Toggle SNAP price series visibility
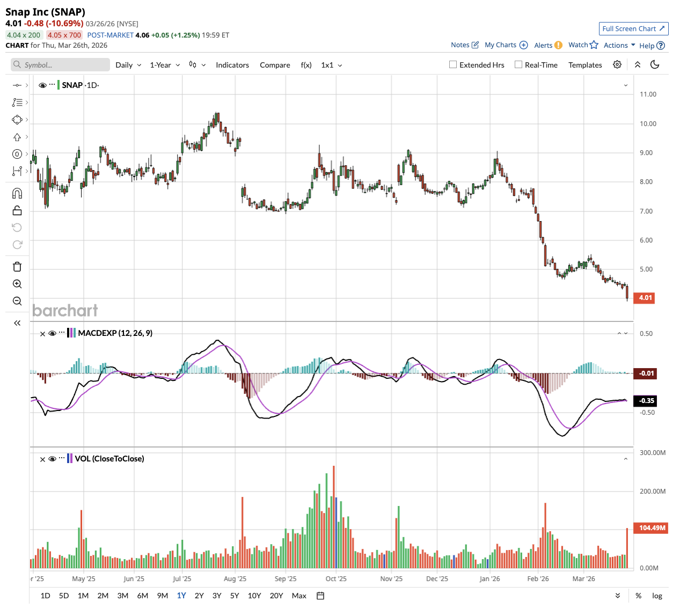 tap(43, 85)
